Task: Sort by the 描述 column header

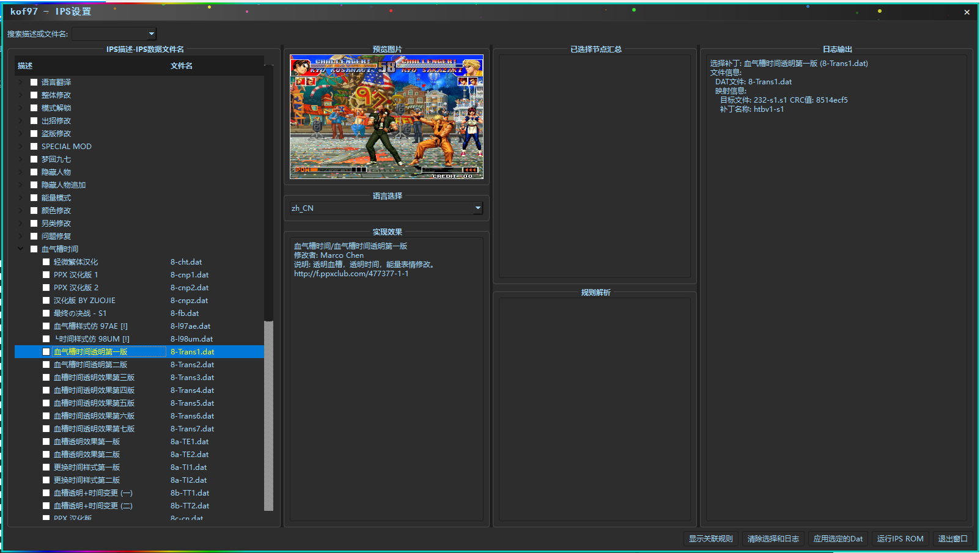Action: click(90, 65)
